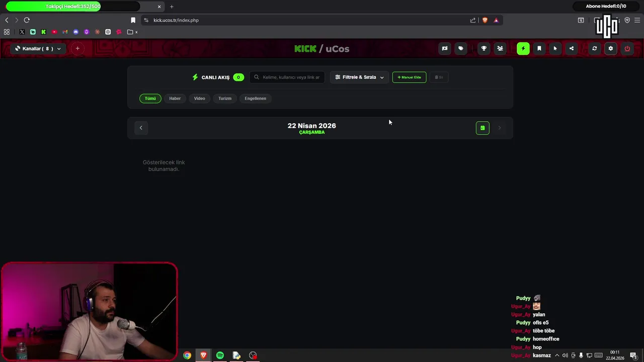The height and width of the screenshot is (362, 644).
Task: Click the greyed-out delete button
Action: pos(439,77)
